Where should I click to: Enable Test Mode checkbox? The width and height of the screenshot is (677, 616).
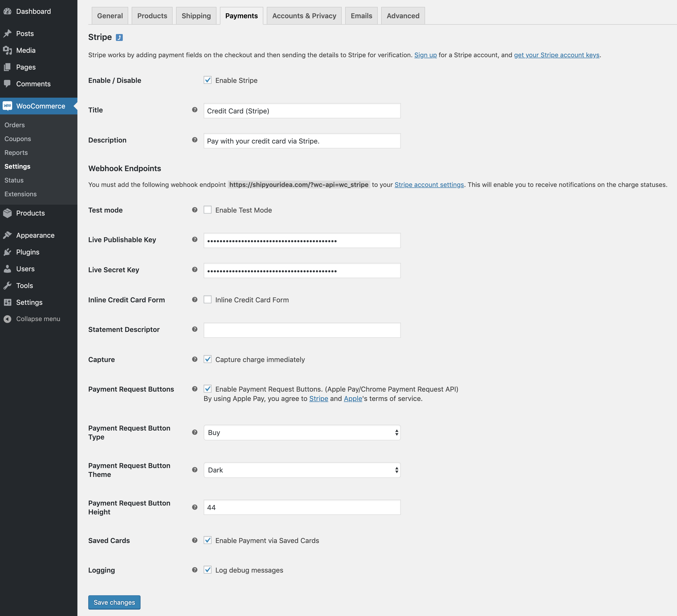pyautogui.click(x=208, y=210)
